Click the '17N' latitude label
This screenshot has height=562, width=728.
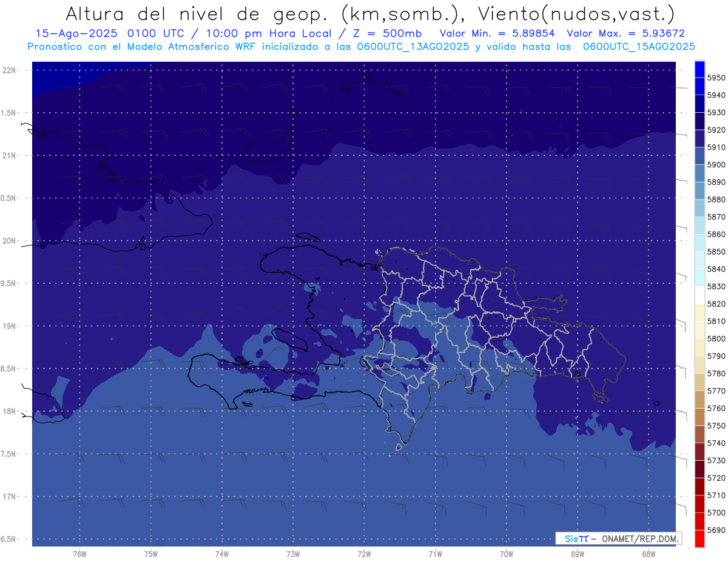(x=10, y=497)
